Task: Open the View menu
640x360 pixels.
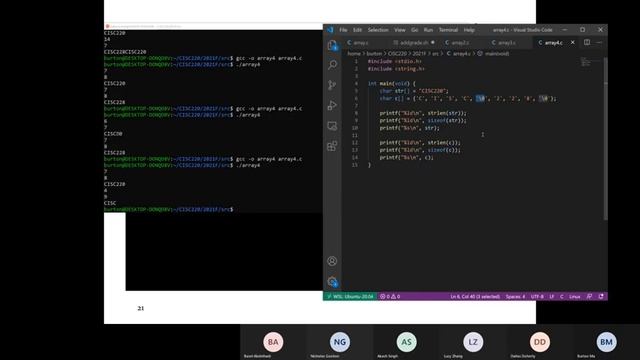Action: click(400, 30)
